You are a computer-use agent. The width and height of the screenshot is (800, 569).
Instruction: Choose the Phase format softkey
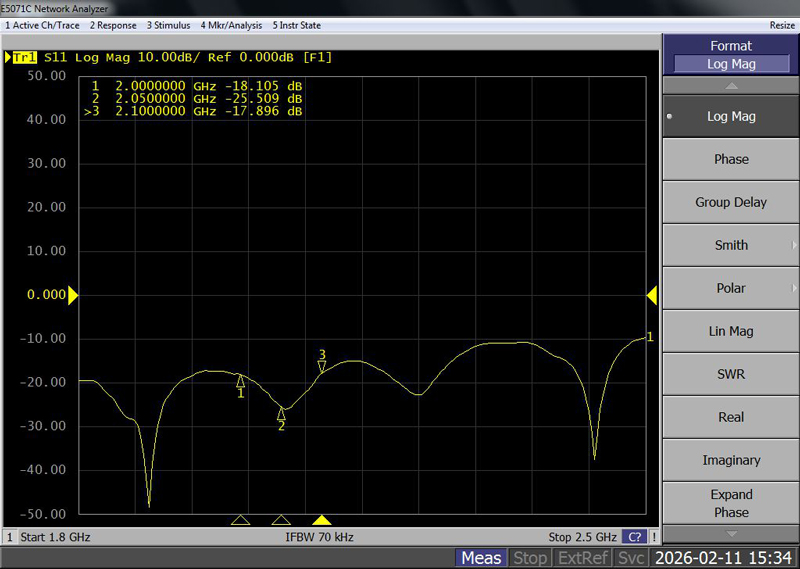[731, 159]
